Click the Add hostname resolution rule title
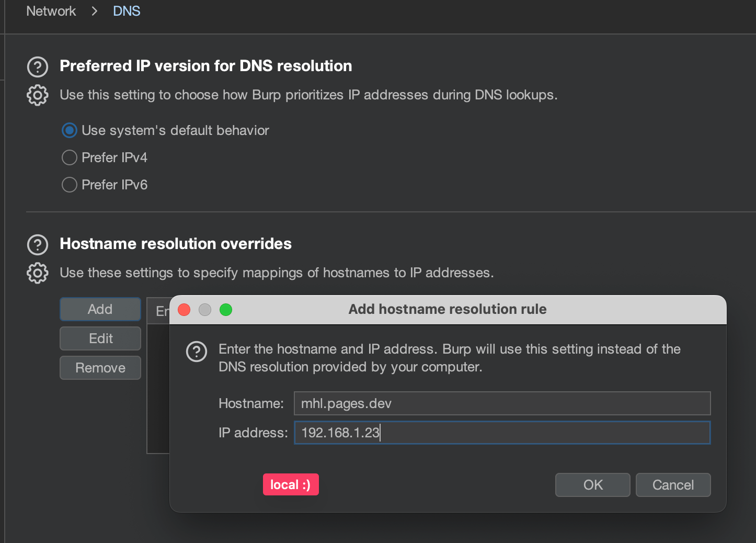756x543 pixels. point(448,309)
